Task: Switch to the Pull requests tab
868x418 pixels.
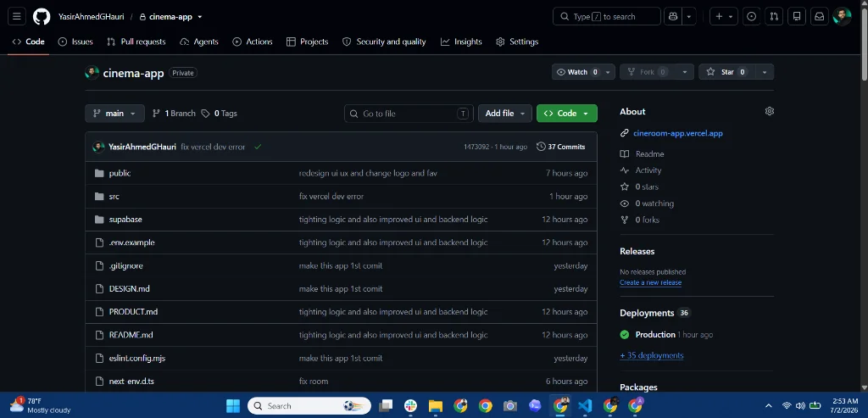Action: point(136,42)
